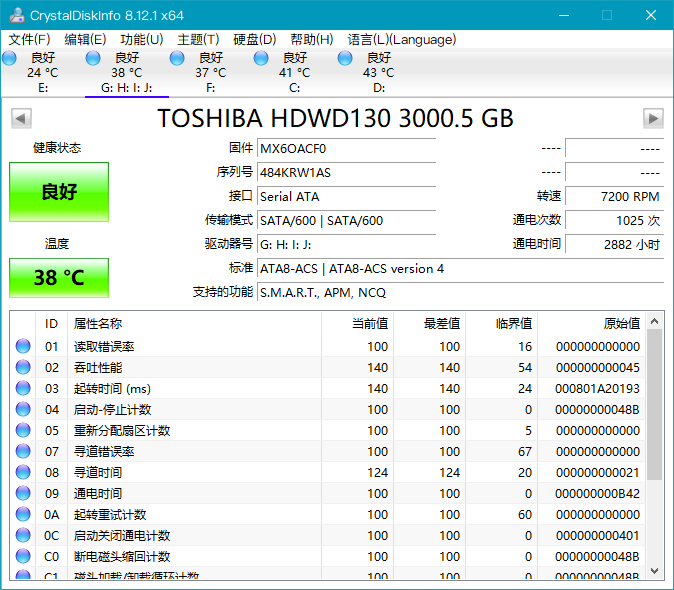The width and height of the screenshot is (674, 590).
Task: Click the 最差值 column header
Action: pos(429,323)
